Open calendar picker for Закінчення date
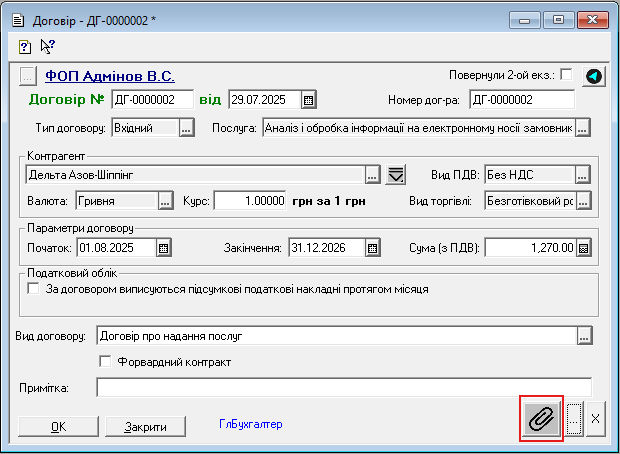 pos(372,248)
